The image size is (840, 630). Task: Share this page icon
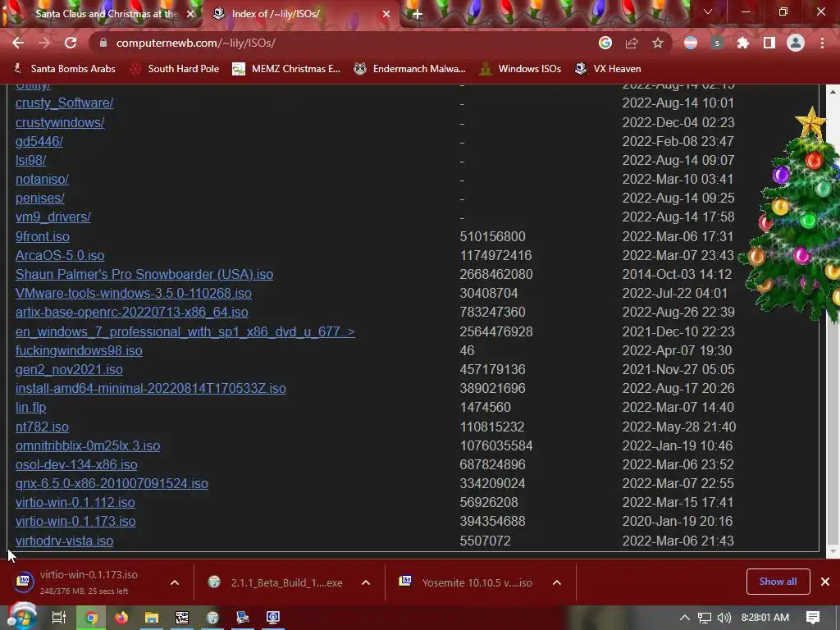click(x=632, y=43)
